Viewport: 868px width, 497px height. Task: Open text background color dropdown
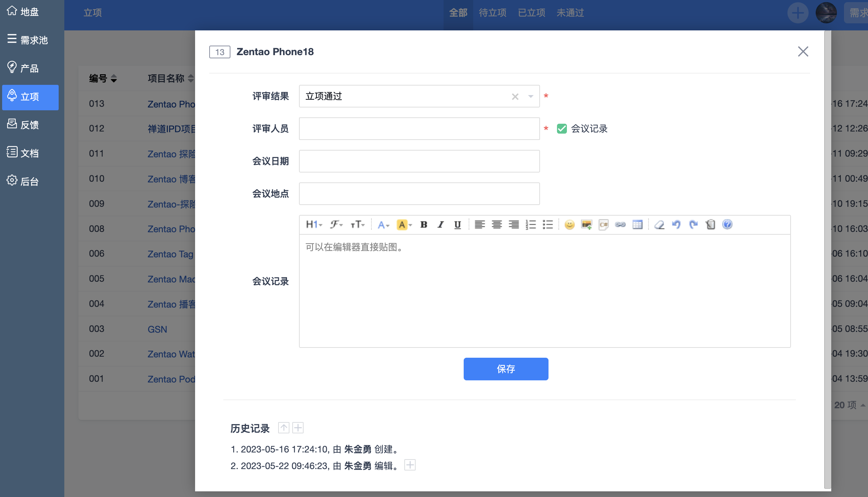(x=405, y=224)
